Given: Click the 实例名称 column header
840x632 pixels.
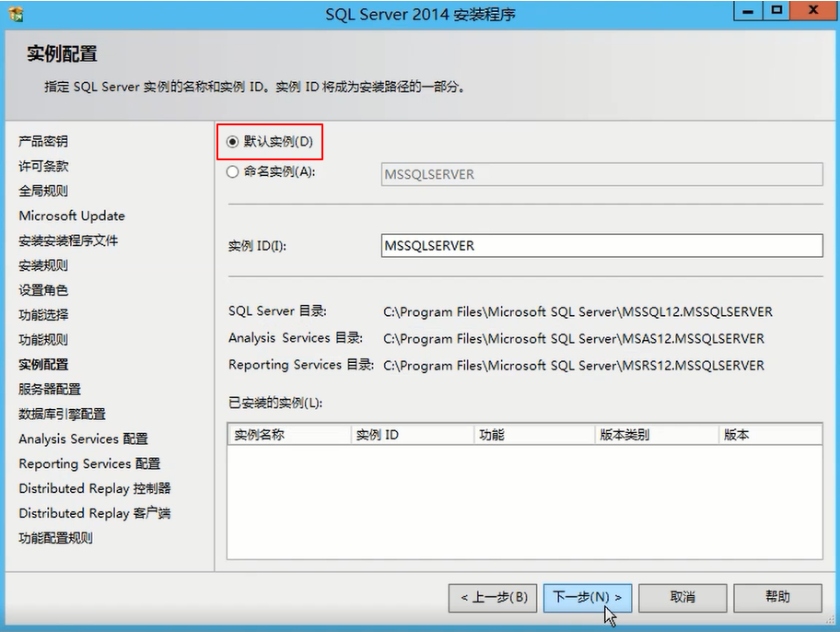Looking at the screenshot, I should [290, 435].
